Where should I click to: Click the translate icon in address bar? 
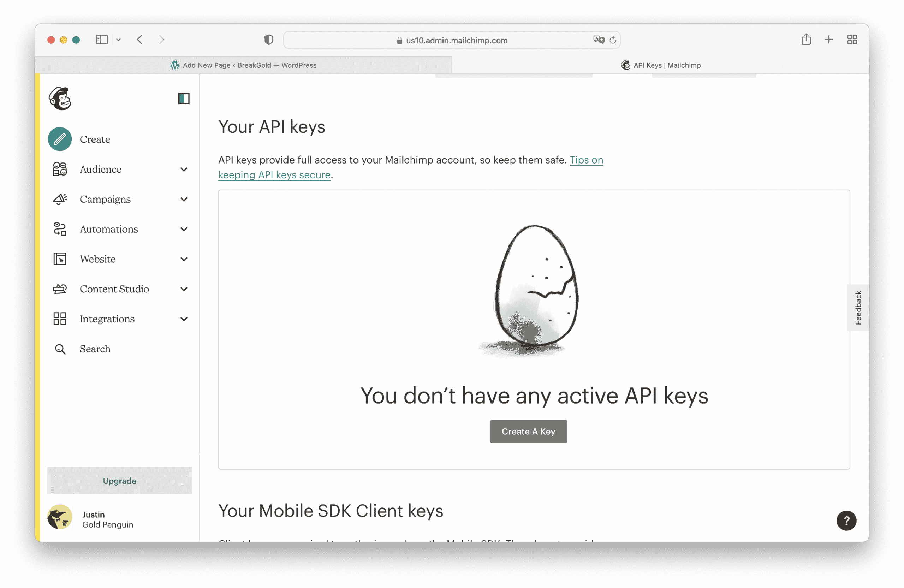pyautogui.click(x=599, y=40)
